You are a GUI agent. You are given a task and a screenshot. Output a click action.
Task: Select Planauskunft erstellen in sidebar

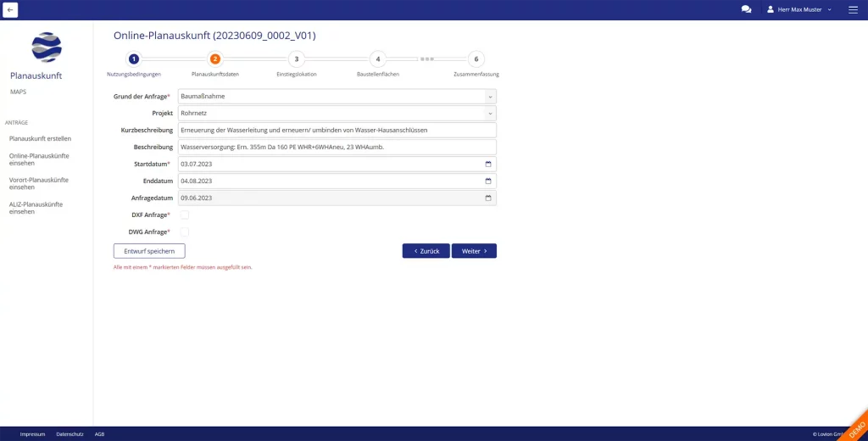pyautogui.click(x=40, y=138)
